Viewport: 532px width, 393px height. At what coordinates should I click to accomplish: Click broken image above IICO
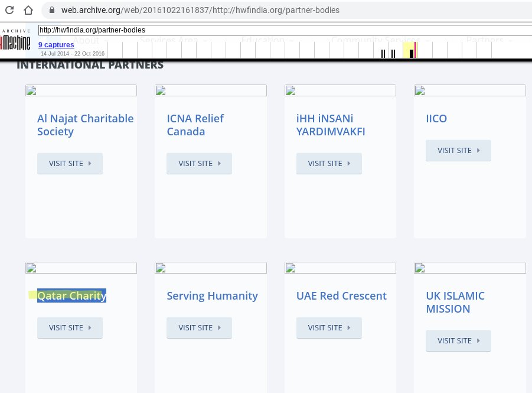tap(470, 90)
